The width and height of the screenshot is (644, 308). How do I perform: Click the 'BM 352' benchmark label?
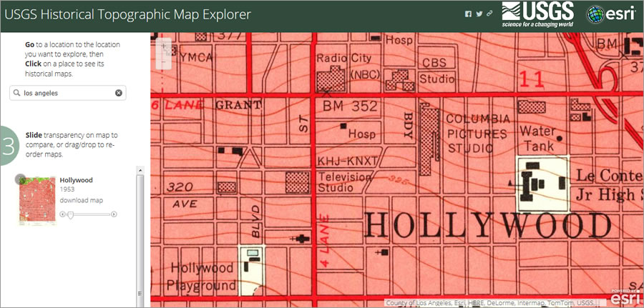[x=349, y=106]
